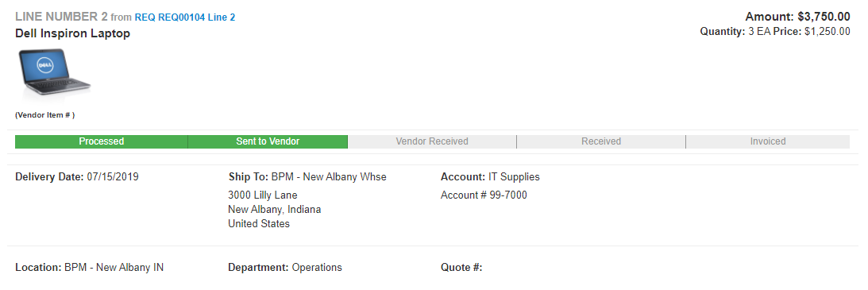
Task: Click the Account IT Supplies field
Action: [x=490, y=177]
